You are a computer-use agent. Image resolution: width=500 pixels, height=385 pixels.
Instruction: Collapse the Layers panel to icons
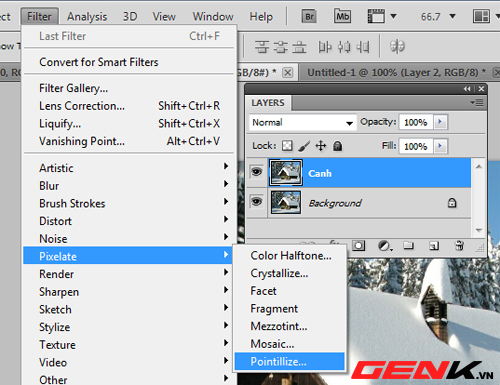point(467,89)
